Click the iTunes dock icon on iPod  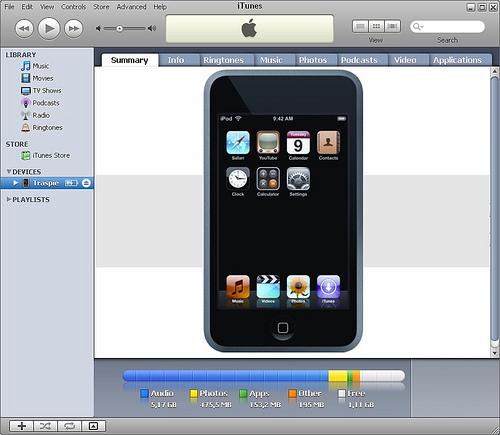[x=328, y=287]
